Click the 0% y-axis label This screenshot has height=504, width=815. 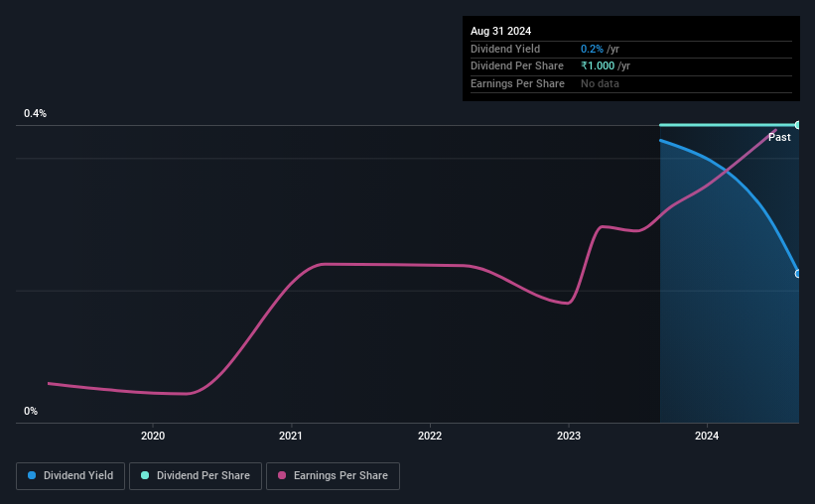31,411
